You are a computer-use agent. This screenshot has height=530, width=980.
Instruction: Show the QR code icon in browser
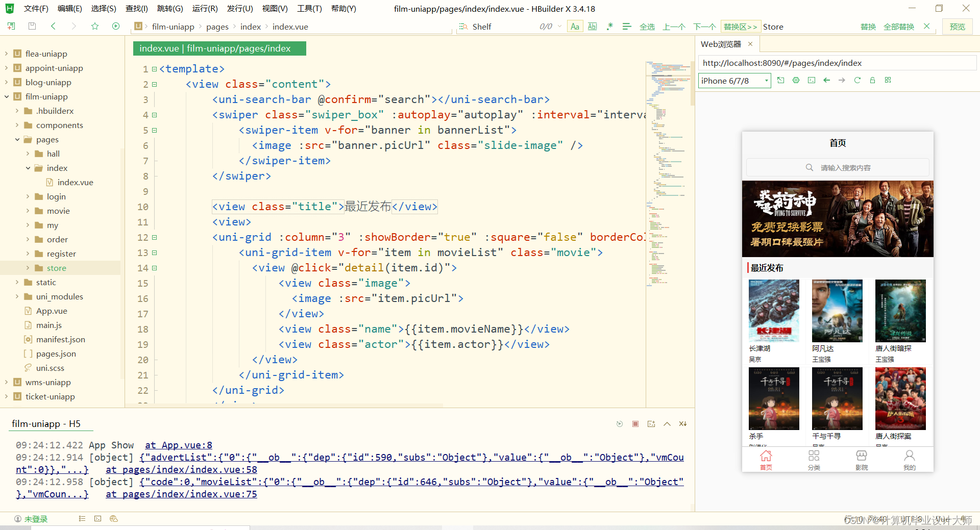[x=888, y=80]
